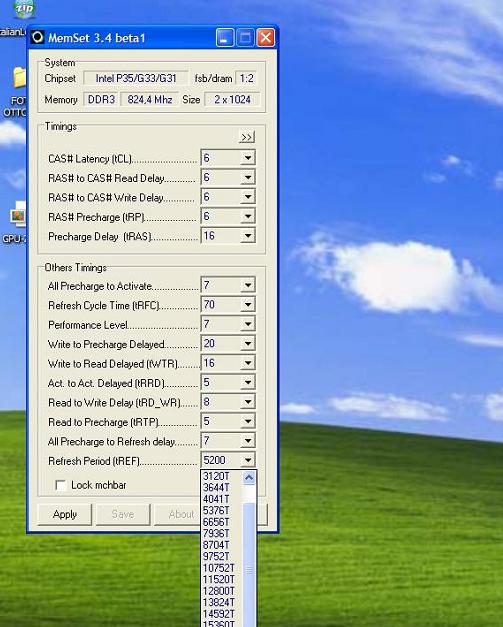Choose 9752T in the tREF list
Screen dimensions: 503x627
(222, 557)
